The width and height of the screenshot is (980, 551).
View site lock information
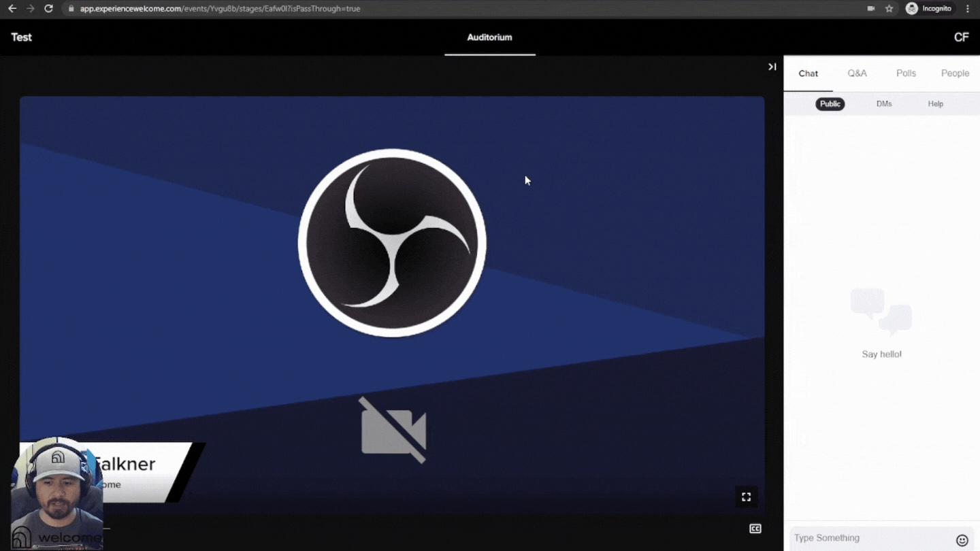[71, 9]
